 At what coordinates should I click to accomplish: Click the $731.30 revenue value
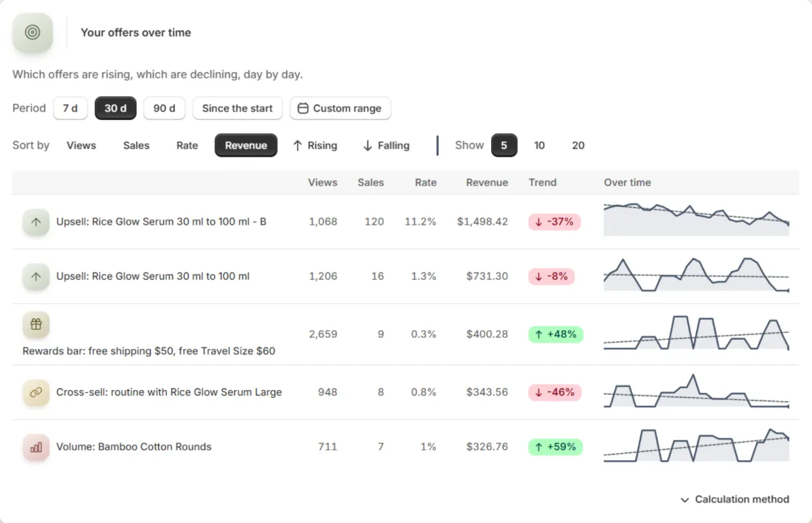tap(487, 276)
